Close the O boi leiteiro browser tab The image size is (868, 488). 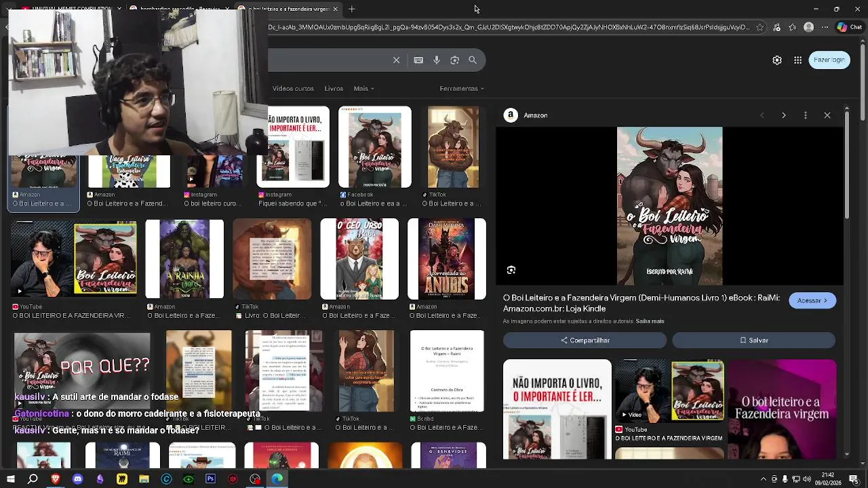click(x=335, y=9)
